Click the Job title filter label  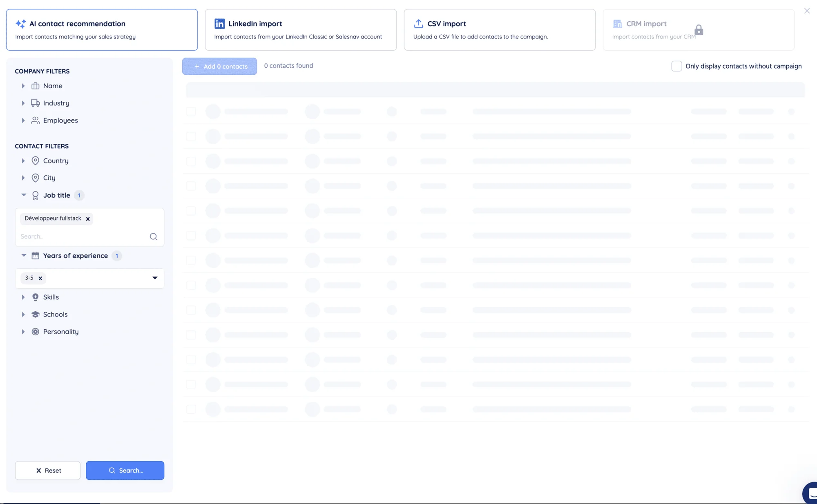point(57,195)
